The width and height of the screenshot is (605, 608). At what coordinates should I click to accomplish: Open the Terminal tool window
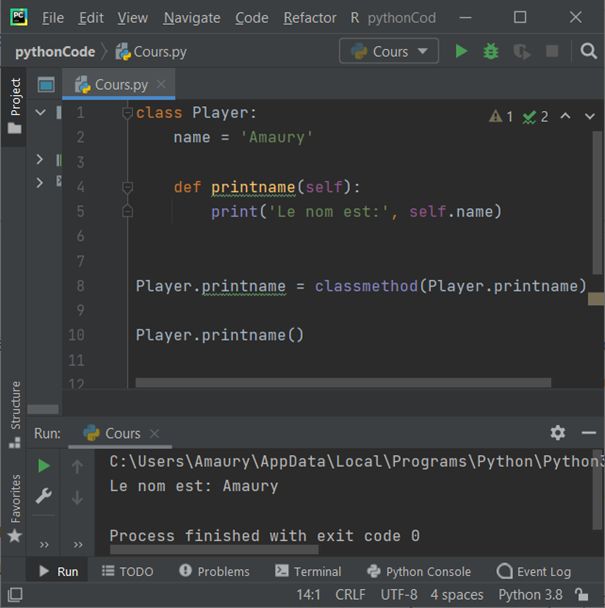pos(308,572)
